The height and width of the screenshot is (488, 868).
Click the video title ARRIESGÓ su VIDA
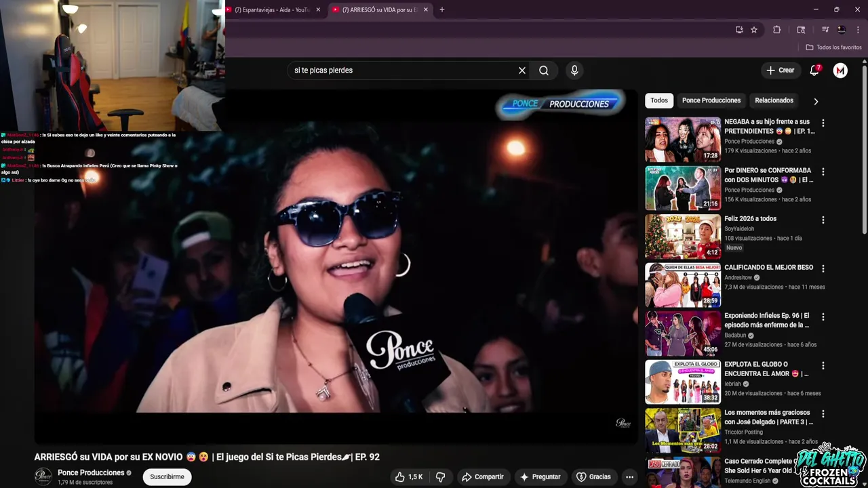(x=207, y=457)
